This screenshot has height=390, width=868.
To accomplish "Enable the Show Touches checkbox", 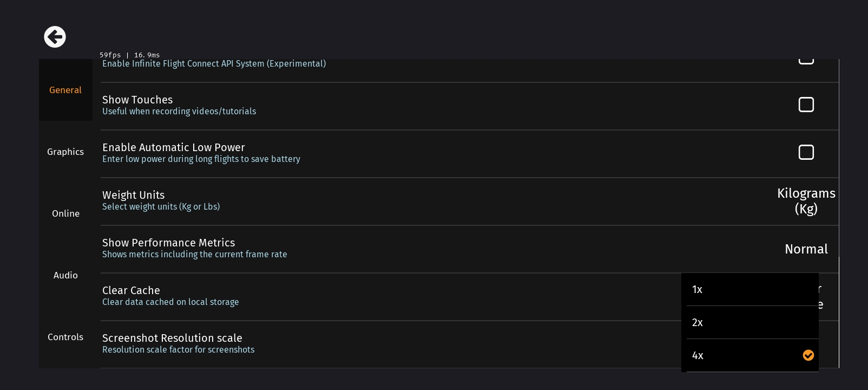I will tap(806, 105).
